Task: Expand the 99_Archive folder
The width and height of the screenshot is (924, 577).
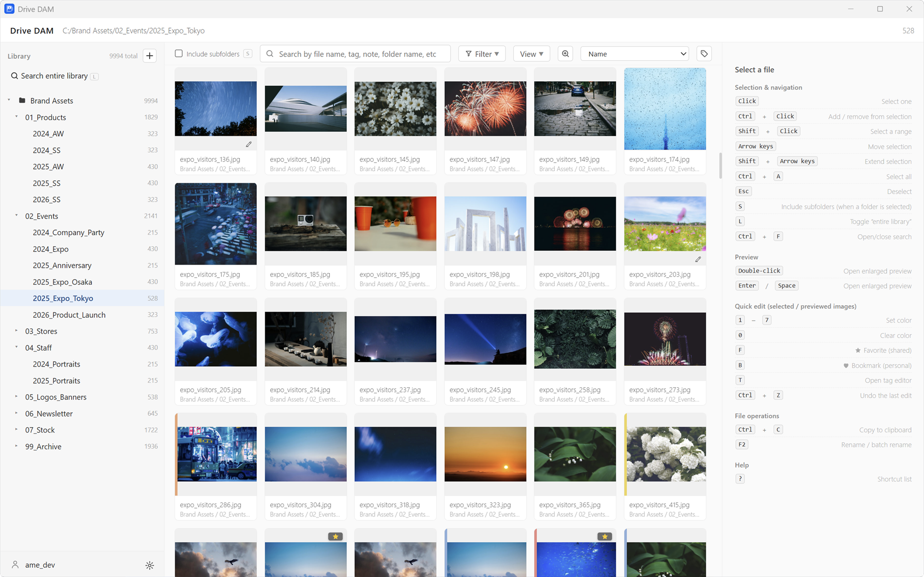Action: tap(16, 446)
